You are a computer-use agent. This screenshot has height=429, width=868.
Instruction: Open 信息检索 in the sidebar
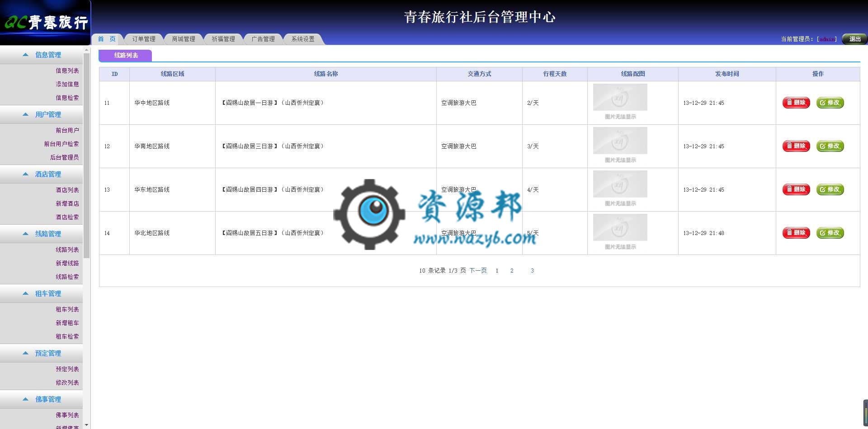pos(67,98)
